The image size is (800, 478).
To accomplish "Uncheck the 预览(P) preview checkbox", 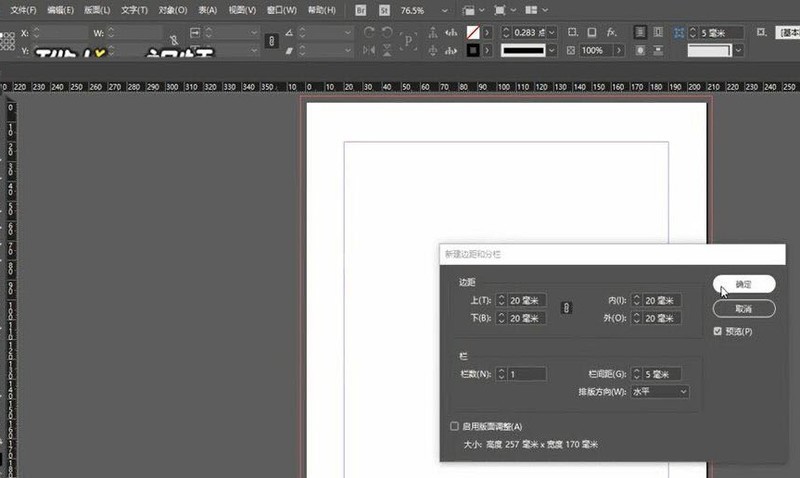I will point(718,331).
